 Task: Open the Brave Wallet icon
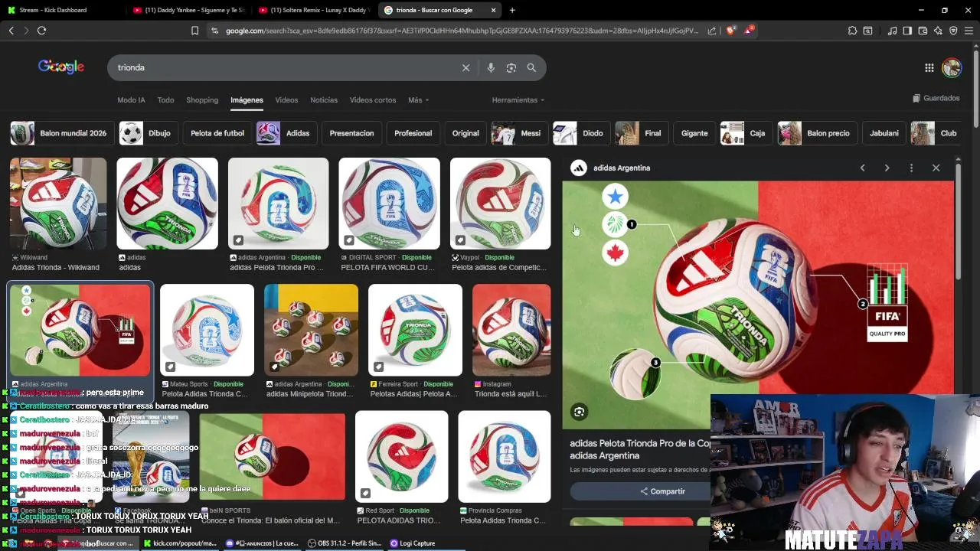(x=923, y=31)
